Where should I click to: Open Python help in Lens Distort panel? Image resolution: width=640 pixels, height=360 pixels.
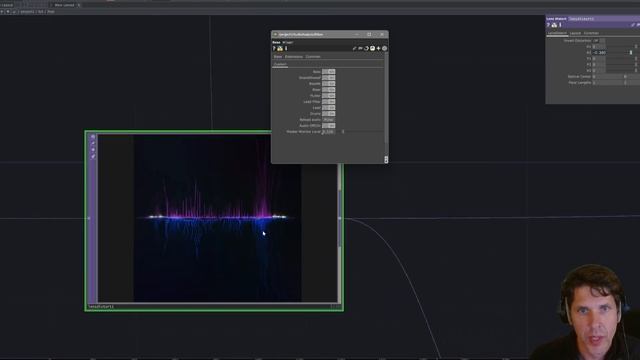(x=554, y=25)
